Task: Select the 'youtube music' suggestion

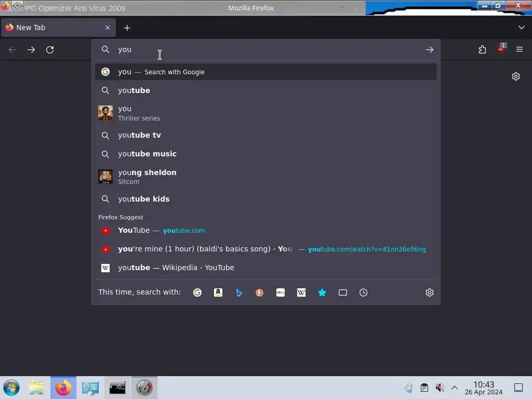Action: pos(266,154)
